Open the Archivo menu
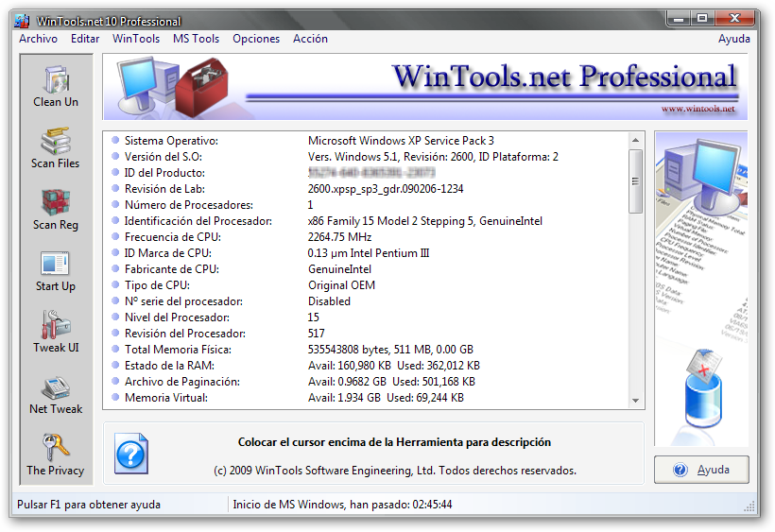Image resolution: width=775 pixels, height=532 pixels. (38, 39)
